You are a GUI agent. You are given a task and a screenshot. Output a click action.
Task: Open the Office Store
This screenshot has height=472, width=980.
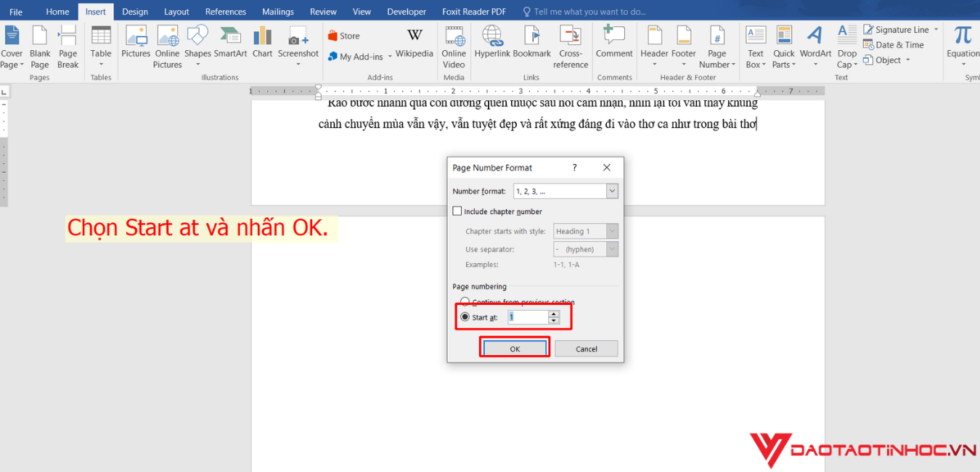point(343,36)
